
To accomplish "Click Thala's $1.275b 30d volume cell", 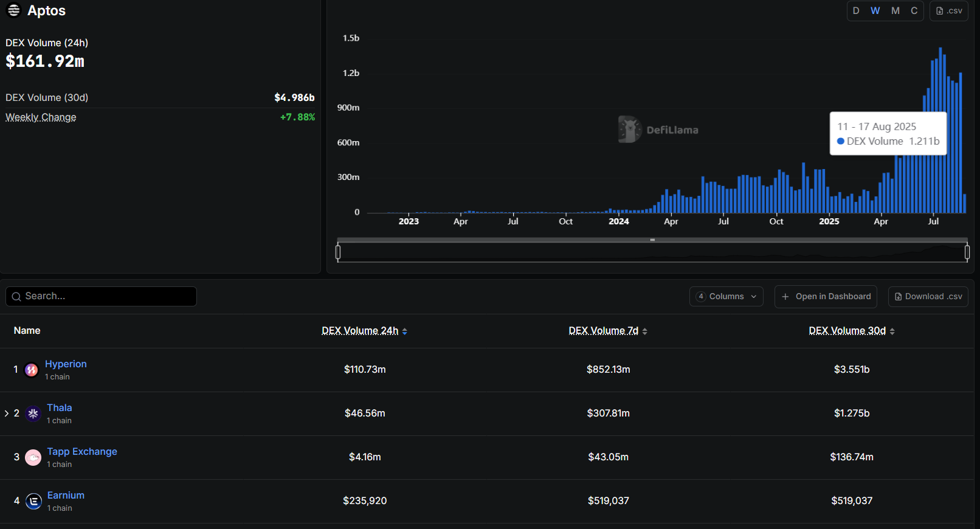I will (852, 413).
